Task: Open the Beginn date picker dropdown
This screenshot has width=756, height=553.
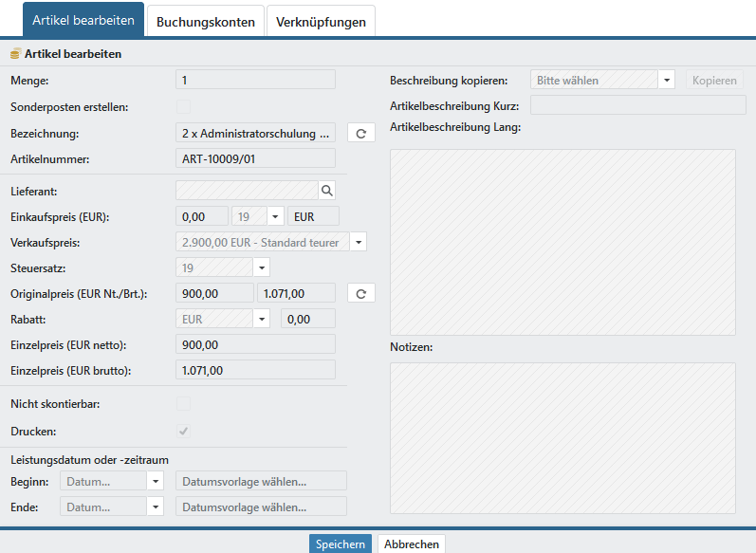Action: coord(156,481)
